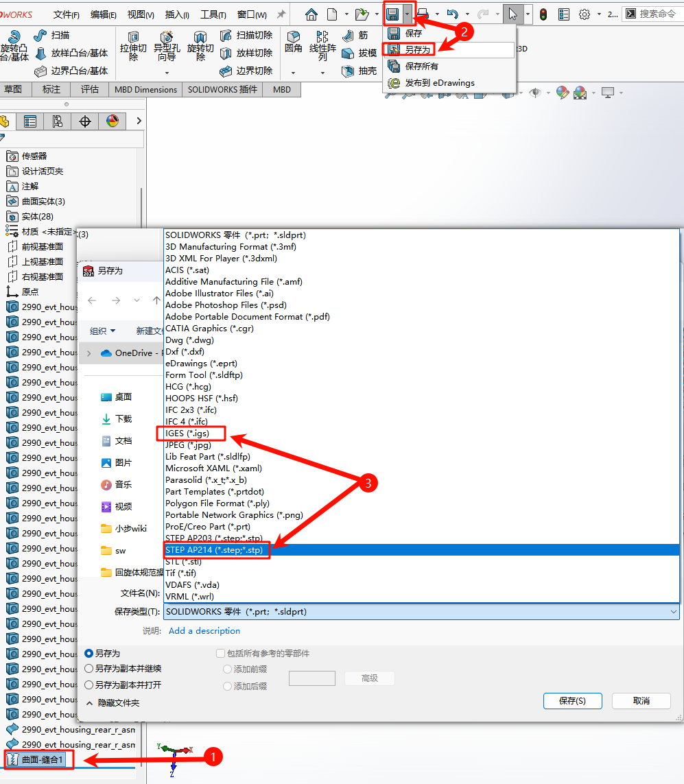The width and height of the screenshot is (684, 784).
Task: Open a file with the folder icon
Action: point(362,14)
